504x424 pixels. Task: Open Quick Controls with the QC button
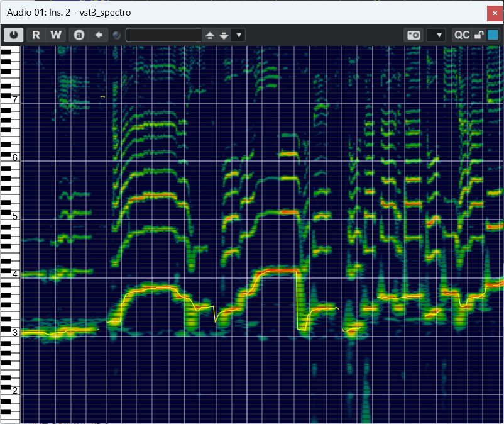[x=462, y=35]
